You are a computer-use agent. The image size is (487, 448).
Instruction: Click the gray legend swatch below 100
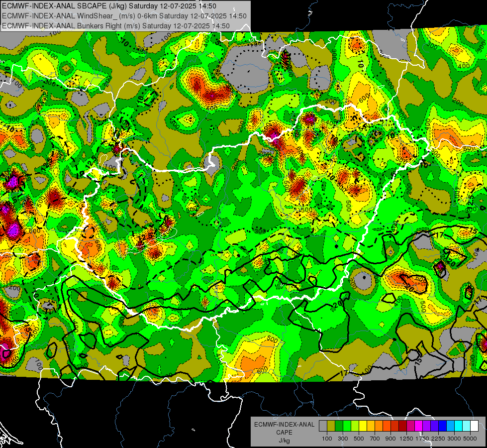coord(323,426)
